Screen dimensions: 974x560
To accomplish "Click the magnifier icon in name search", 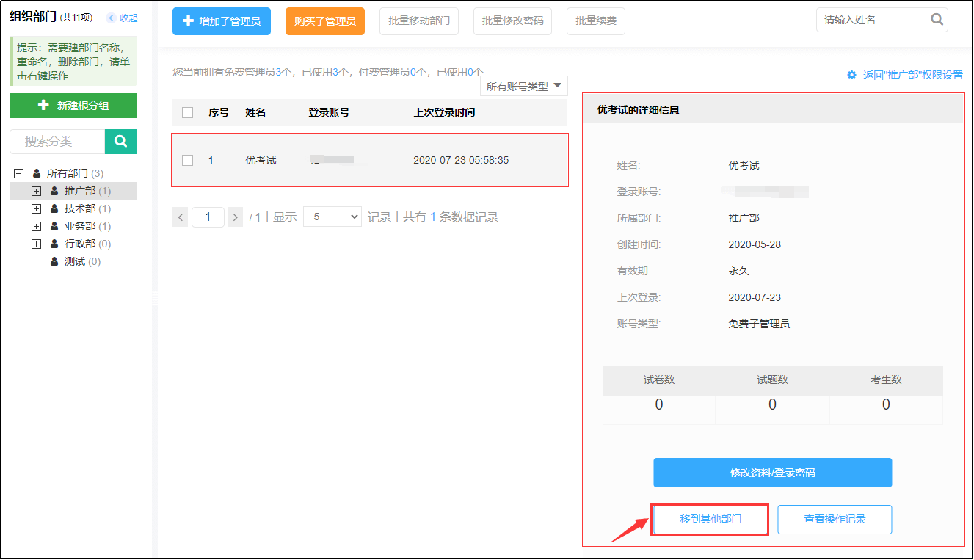I will (x=937, y=20).
